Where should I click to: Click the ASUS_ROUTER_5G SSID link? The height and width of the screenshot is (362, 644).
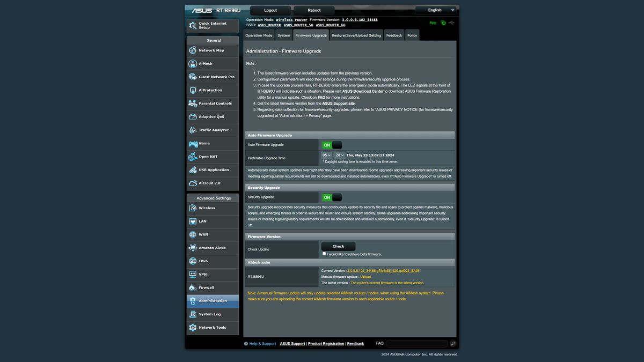click(298, 25)
